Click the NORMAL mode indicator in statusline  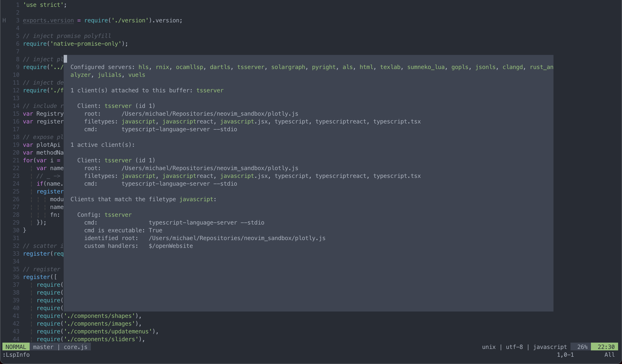coord(16,347)
